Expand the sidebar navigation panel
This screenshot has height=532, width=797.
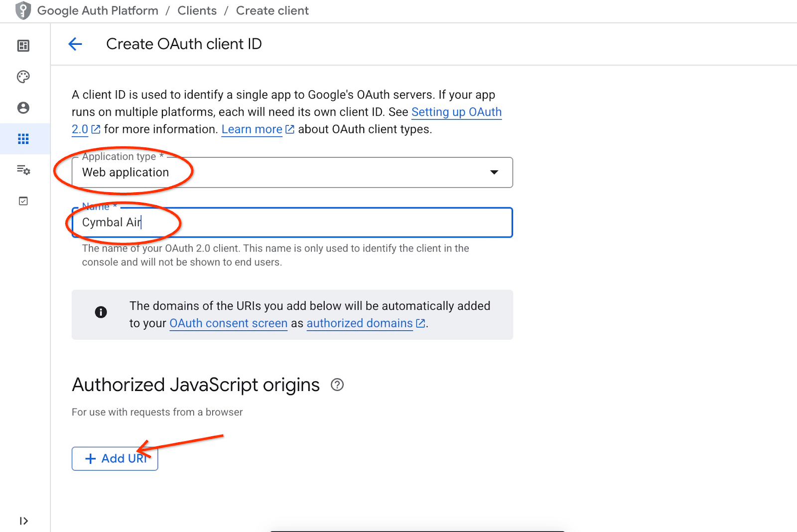23,521
